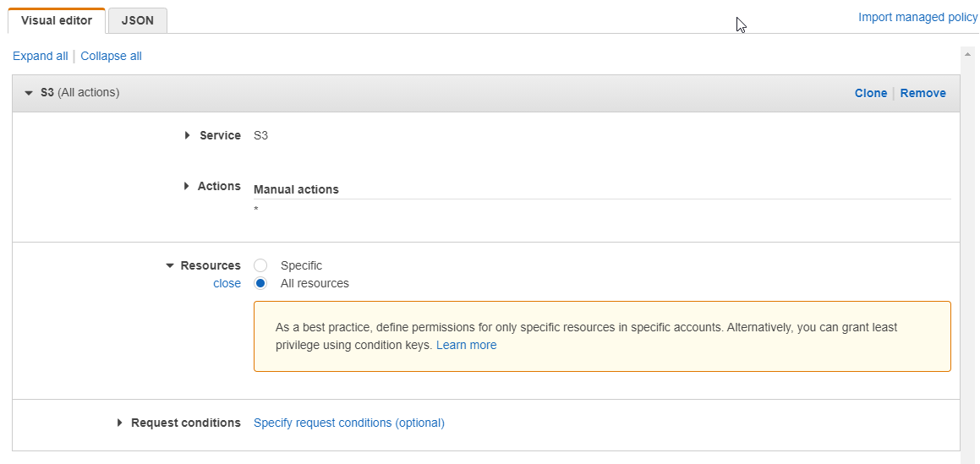The width and height of the screenshot is (980, 464).
Task: Open Learn more in the best practice notice
Action: coord(466,346)
